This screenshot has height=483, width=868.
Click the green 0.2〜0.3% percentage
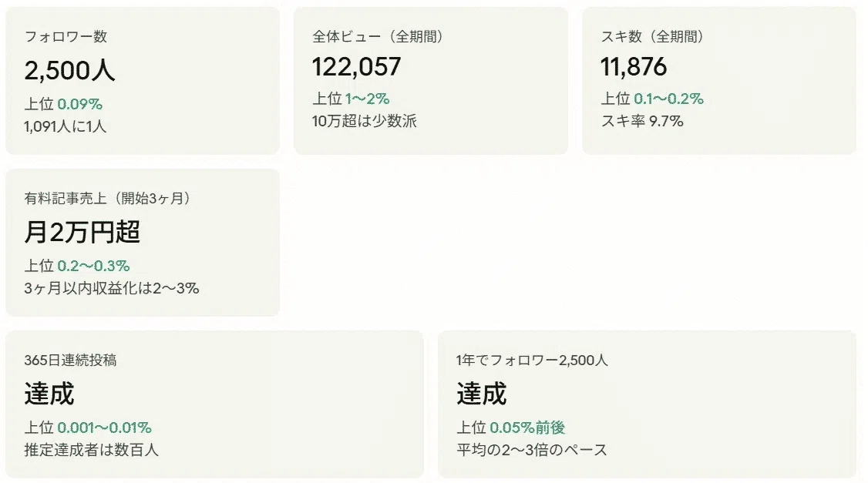pos(93,266)
